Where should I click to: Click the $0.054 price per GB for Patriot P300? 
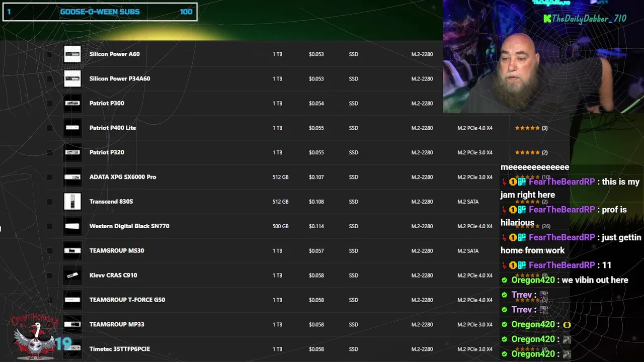(316, 104)
